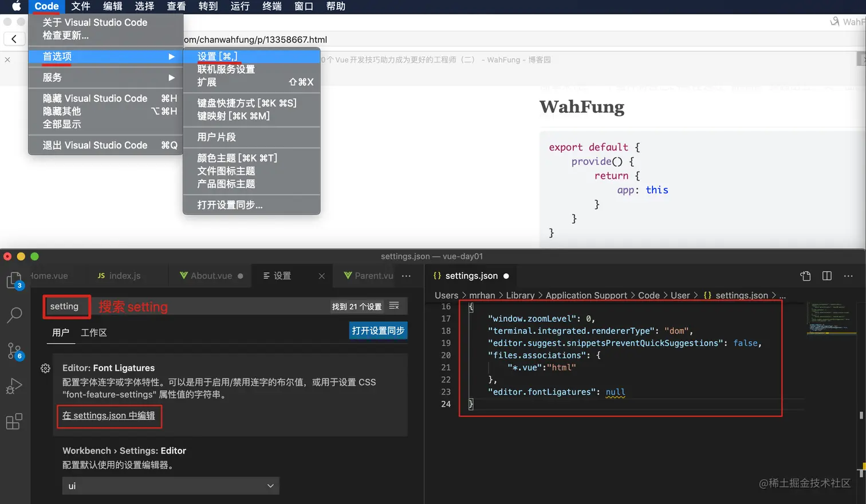Open the 运行 menu

coord(240,6)
